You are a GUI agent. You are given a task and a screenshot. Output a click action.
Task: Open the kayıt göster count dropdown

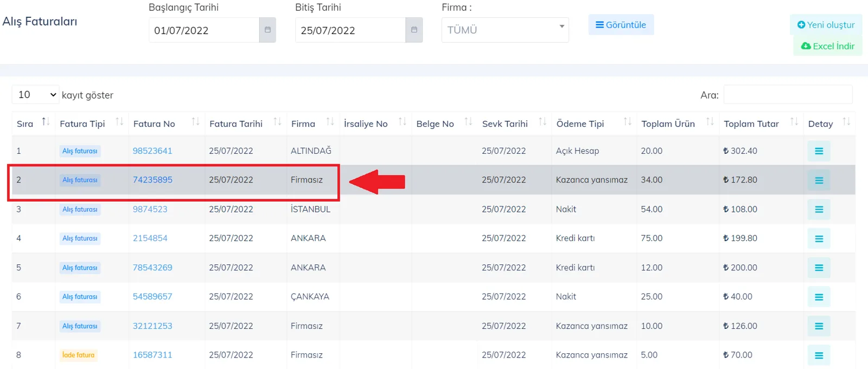click(35, 95)
